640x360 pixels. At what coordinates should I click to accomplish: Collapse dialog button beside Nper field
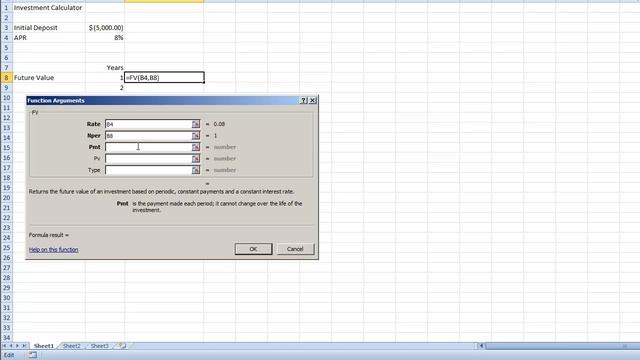[x=196, y=136]
